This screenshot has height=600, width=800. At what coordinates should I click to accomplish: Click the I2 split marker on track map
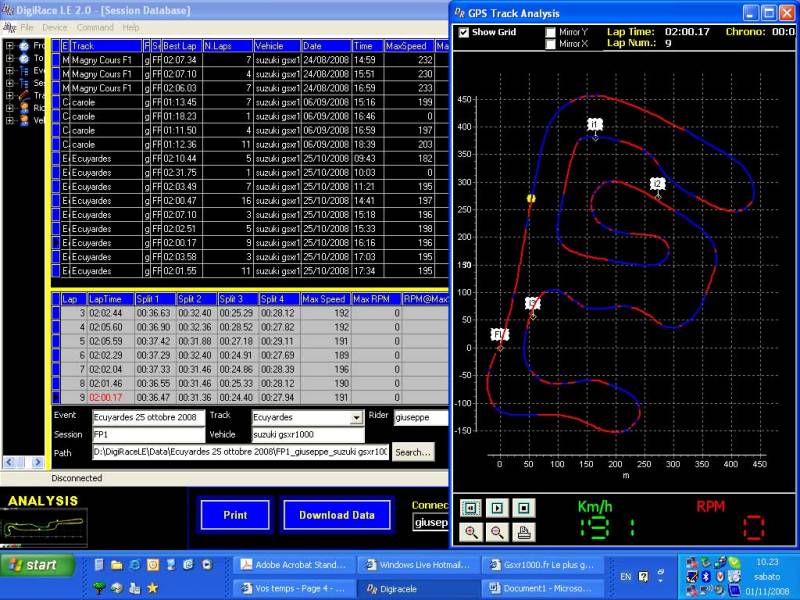click(x=658, y=184)
